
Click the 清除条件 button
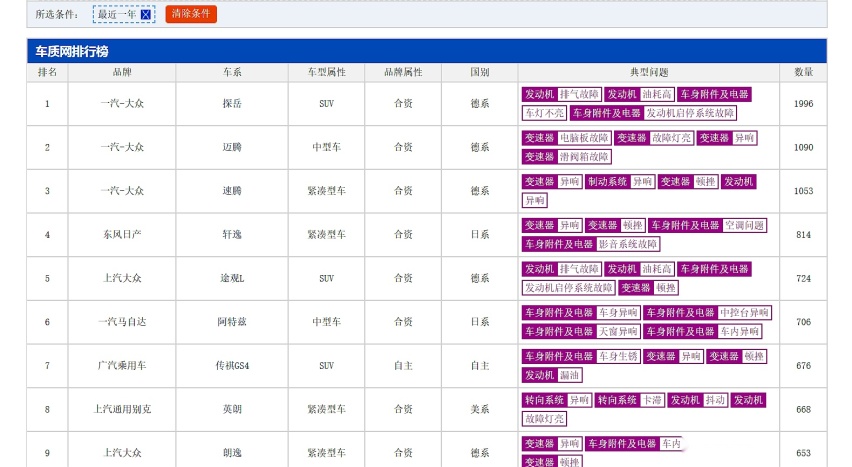coord(191,14)
